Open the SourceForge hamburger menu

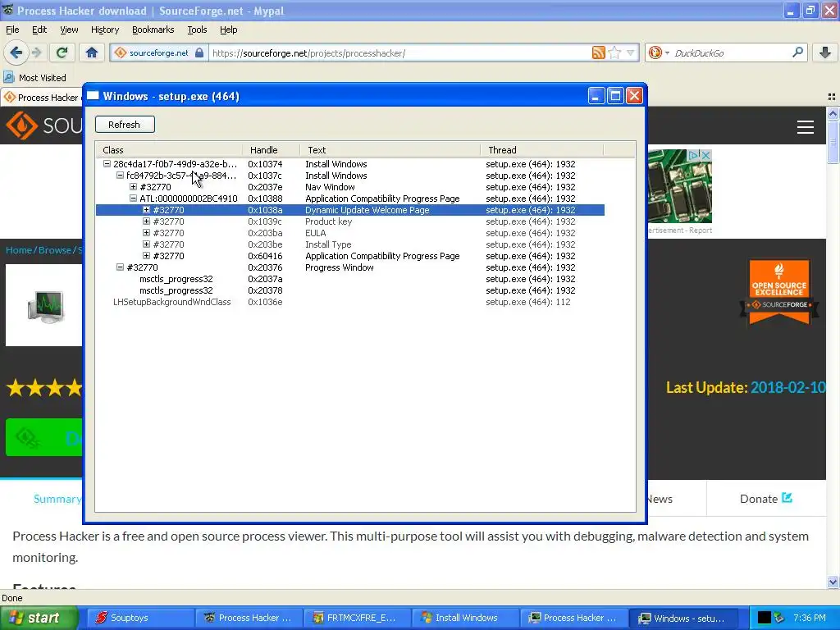[x=806, y=127]
